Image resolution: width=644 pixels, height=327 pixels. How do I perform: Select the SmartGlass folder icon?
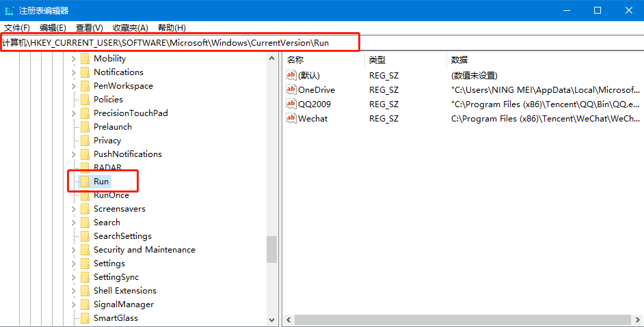85,318
